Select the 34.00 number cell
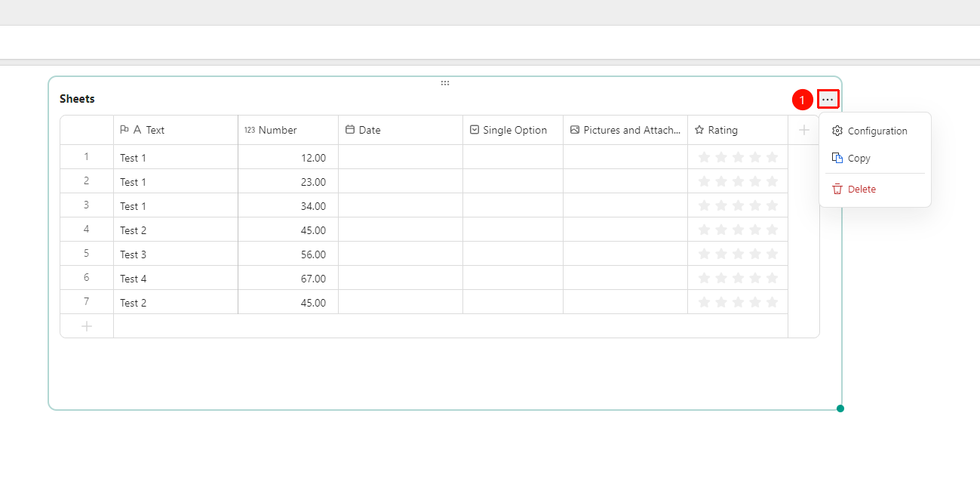The height and width of the screenshot is (481, 980). pos(288,205)
